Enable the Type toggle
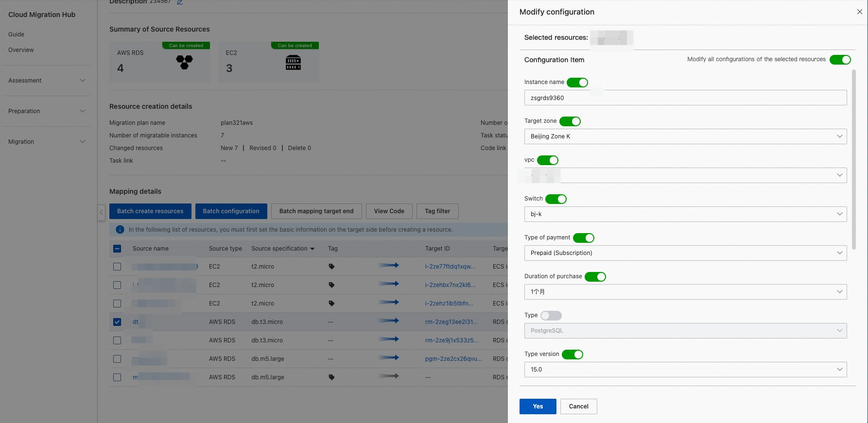This screenshot has width=868, height=423. (551, 316)
